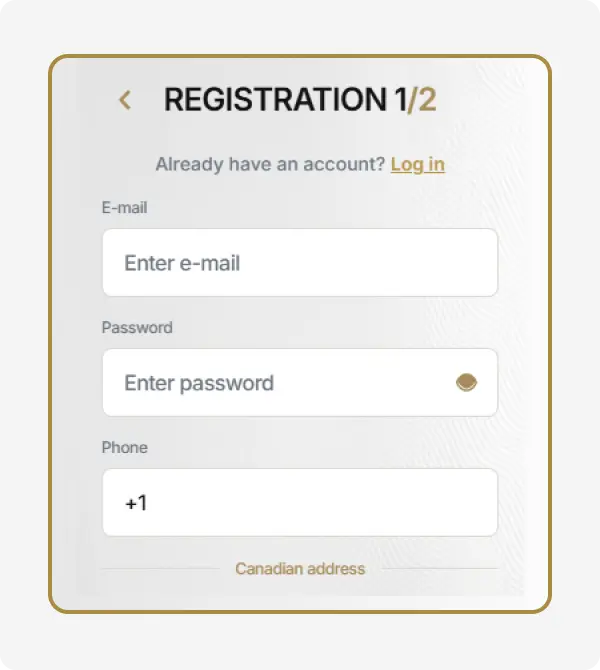Show password with the eye icon

[467, 382]
